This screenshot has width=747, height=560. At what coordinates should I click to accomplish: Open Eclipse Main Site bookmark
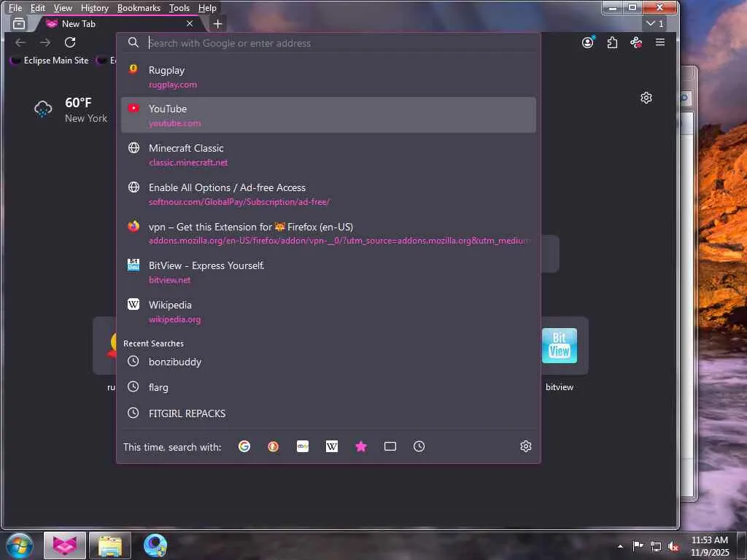[x=50, y=61]
